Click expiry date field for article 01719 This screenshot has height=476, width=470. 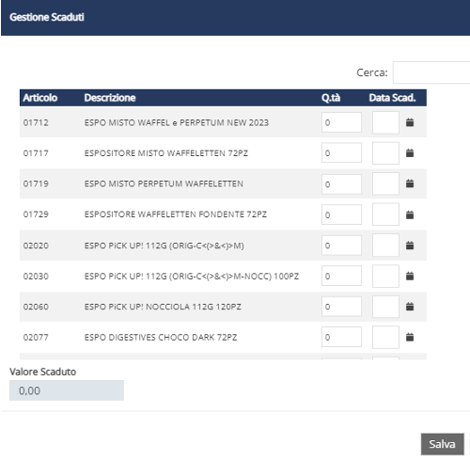tap(385, 183)
